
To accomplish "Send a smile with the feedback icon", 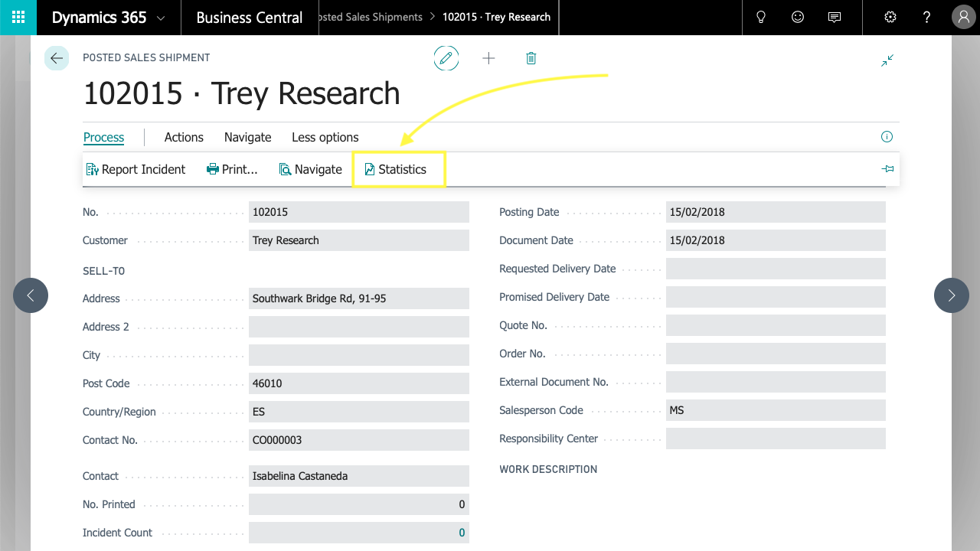I will [x=797, y=17].
